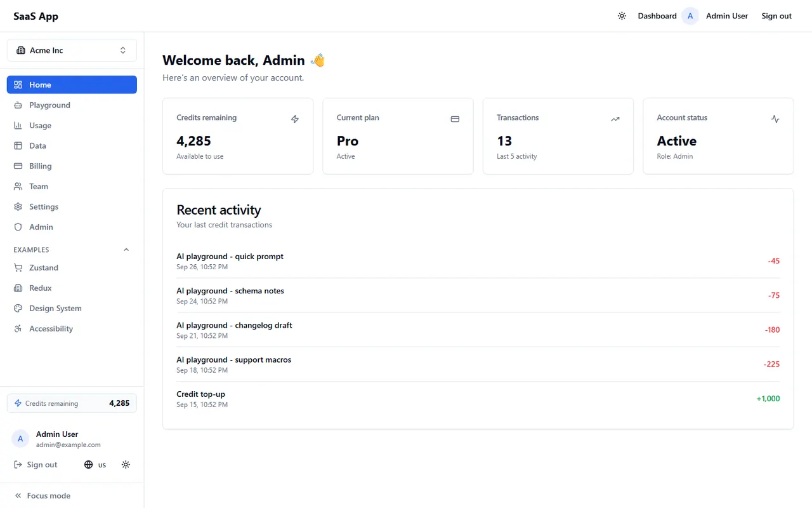Image resolution: width=812 pixels, height=508 pixels.
Task: Click the +1,000 credit amount
Action: tap(768, 399)
